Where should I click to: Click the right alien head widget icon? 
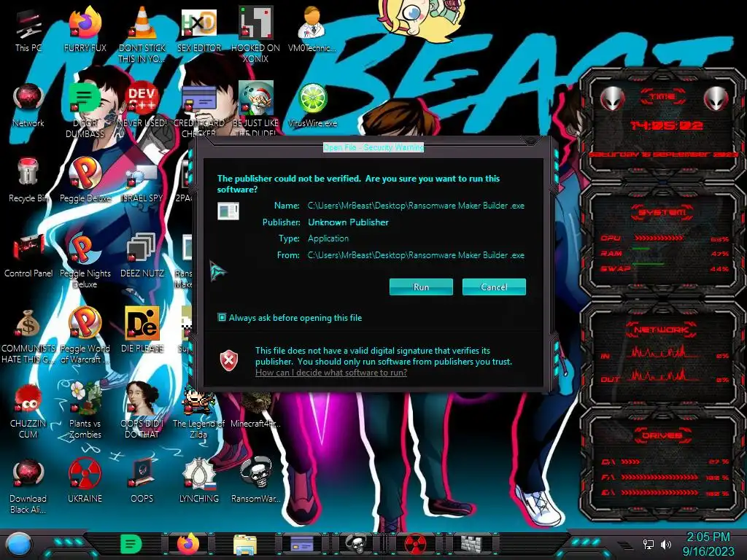click(716, 99)
